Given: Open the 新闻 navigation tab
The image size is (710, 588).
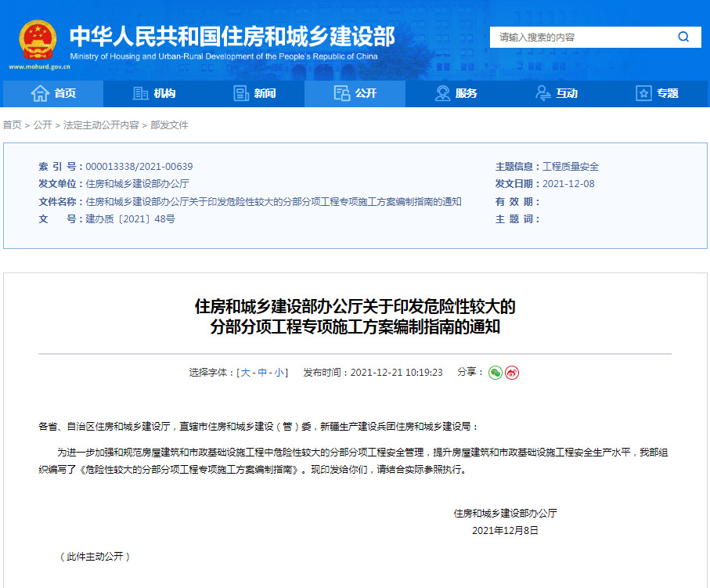Looking at the screenshot, I should coord(254,94).
